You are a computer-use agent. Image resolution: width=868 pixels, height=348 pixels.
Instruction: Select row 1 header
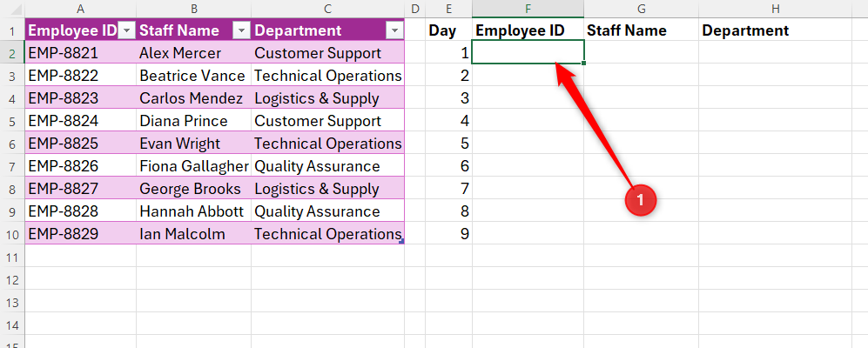pyautogui.click(x=12, y=30)
